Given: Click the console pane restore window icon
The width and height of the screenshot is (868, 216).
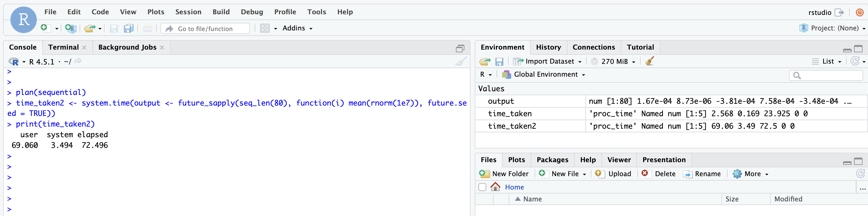Looking at the screenshot, I should coord(460,49).
